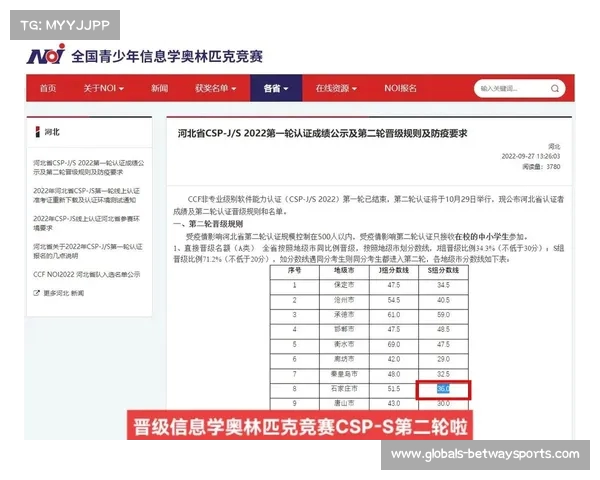Click the date 2022-09-27 13:26:03
The image size is (600, 480).
tap(531, 156)
